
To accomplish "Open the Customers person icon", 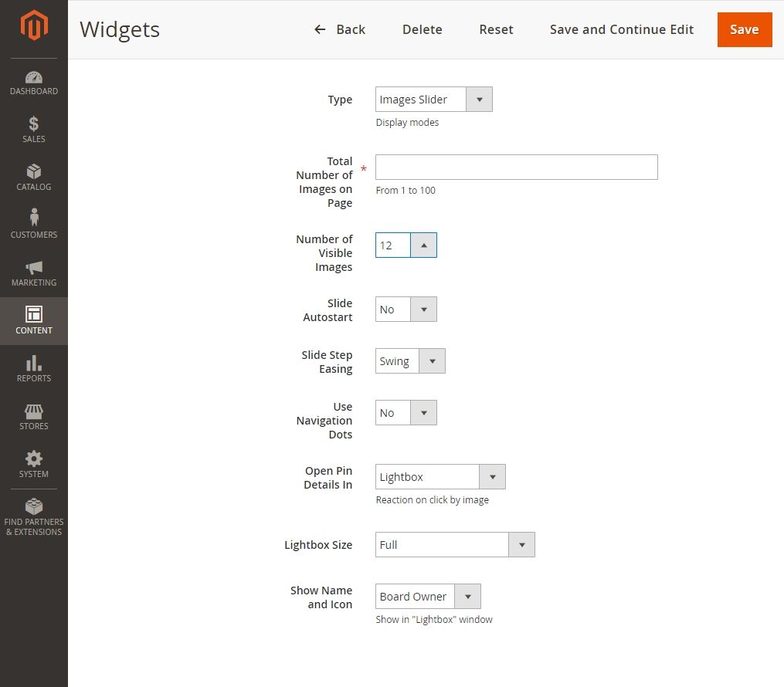I will [x=34, y=217].
